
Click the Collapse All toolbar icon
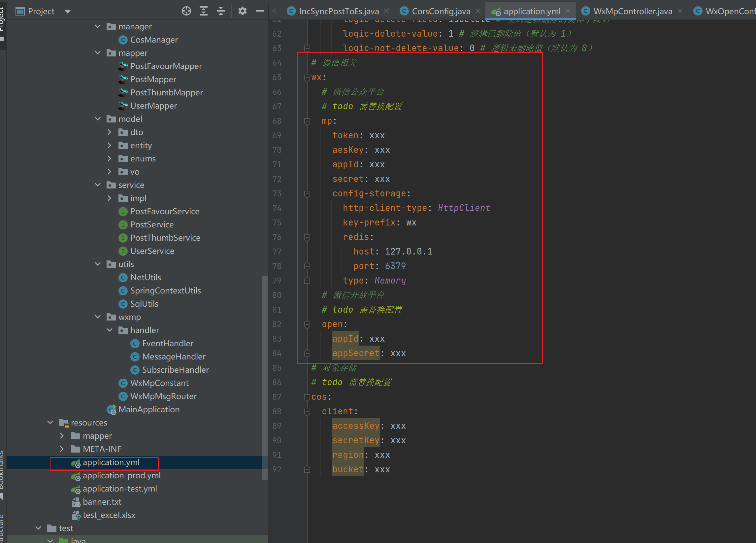[221, 11]
